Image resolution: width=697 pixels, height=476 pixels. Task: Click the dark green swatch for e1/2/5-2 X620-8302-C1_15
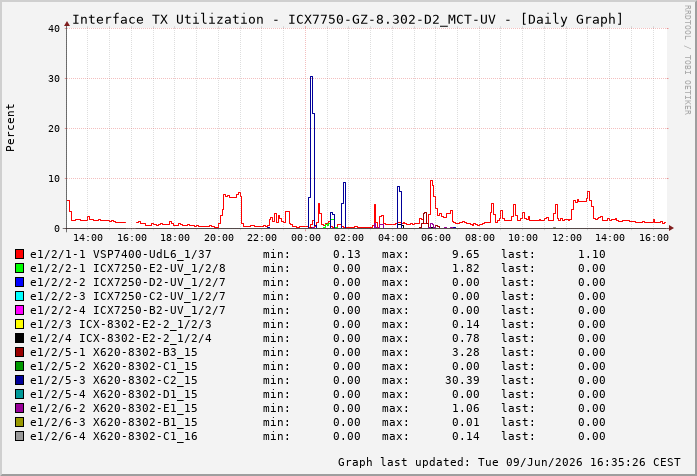(19, 366)
